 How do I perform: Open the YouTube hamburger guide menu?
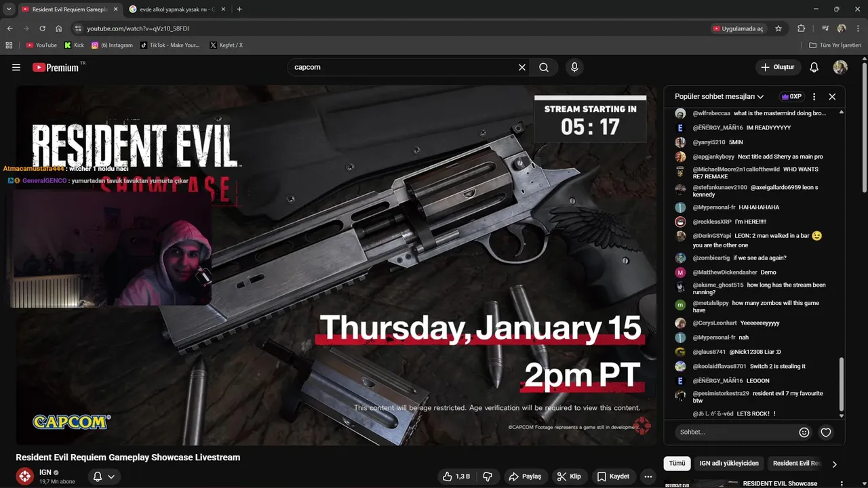[16, 67]
